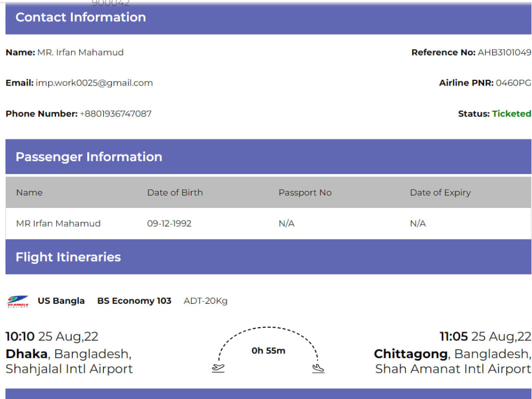Click Shah Amanat Intl Airport text
Screen dimensions: 532x399
453,369
